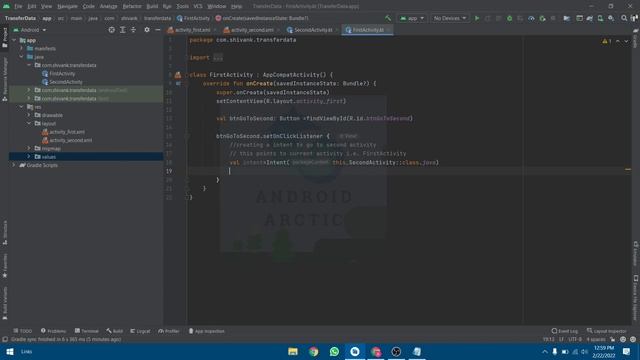
Task: Toggle the Problems tool window
Action: [53, 331]
